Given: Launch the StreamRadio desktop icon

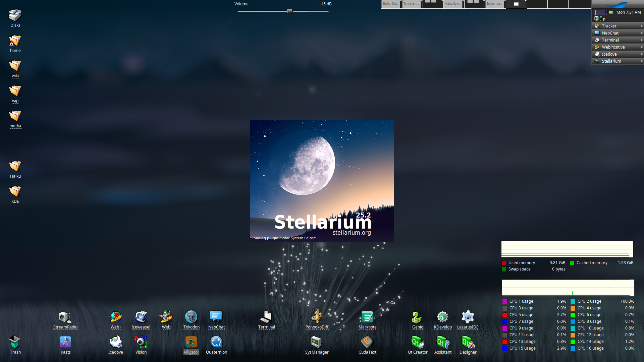Looking at the screenshot, I should pos(65,317).
